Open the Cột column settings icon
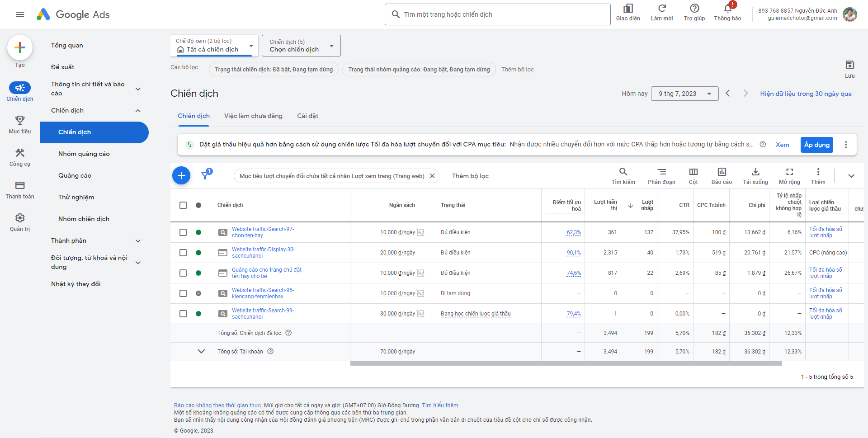The height and width of the screenshot is (438, 868). tap(693, 175)
